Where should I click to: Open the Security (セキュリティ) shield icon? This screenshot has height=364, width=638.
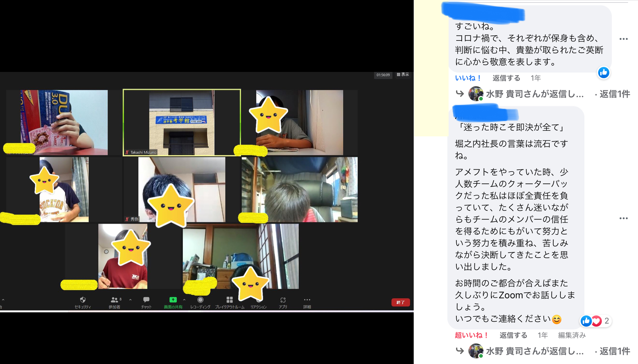point(83,300)
